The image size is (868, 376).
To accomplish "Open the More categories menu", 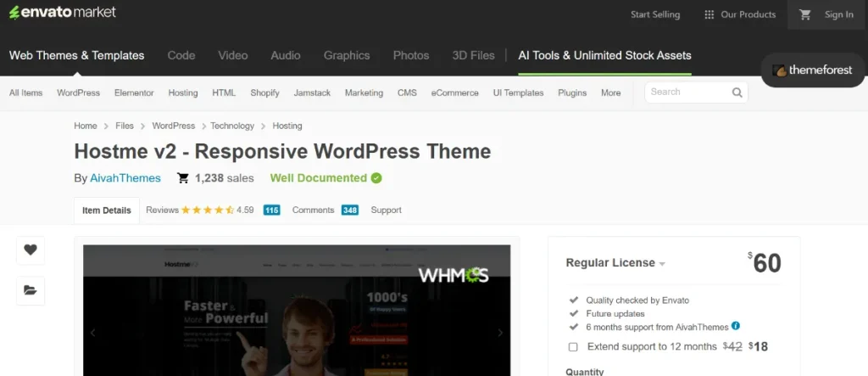I will tap(610, 93).
